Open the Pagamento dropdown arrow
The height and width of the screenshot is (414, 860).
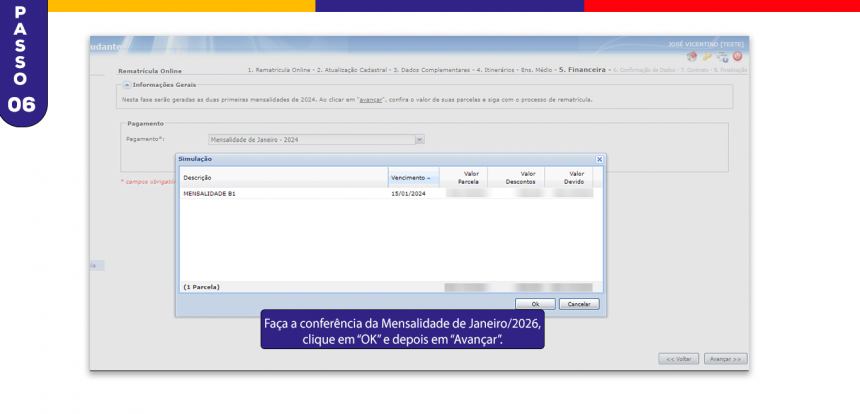(x=420, y=140)
